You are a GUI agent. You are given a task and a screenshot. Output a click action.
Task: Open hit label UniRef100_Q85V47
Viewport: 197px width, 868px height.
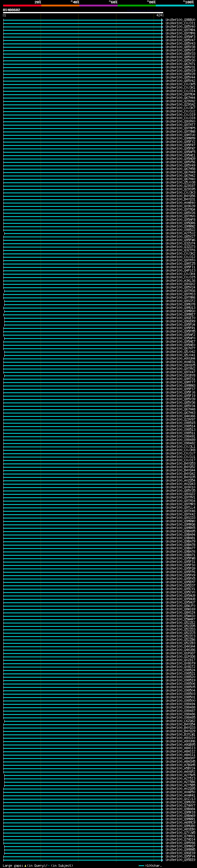pyautogui.click(x=180, y=40)
